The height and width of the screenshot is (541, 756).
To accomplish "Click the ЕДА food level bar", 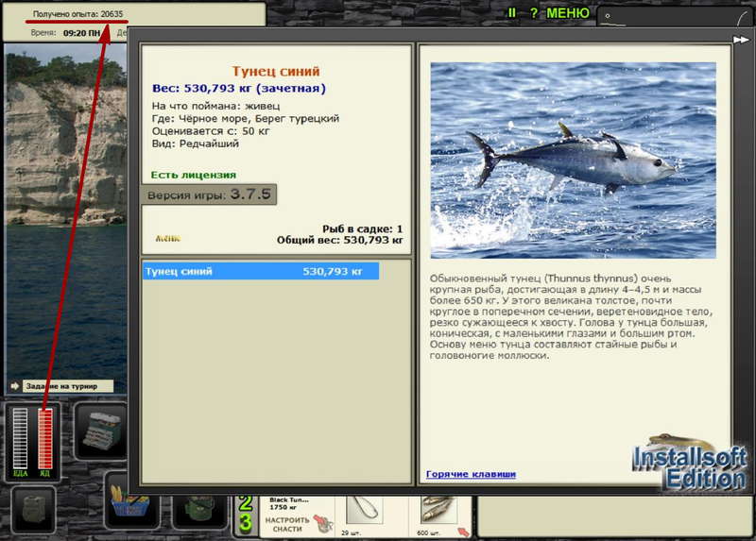I will pos(20,438).
